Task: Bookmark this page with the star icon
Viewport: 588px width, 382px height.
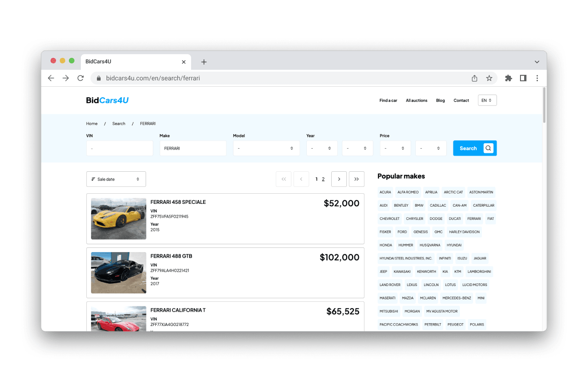Action: 489,78
